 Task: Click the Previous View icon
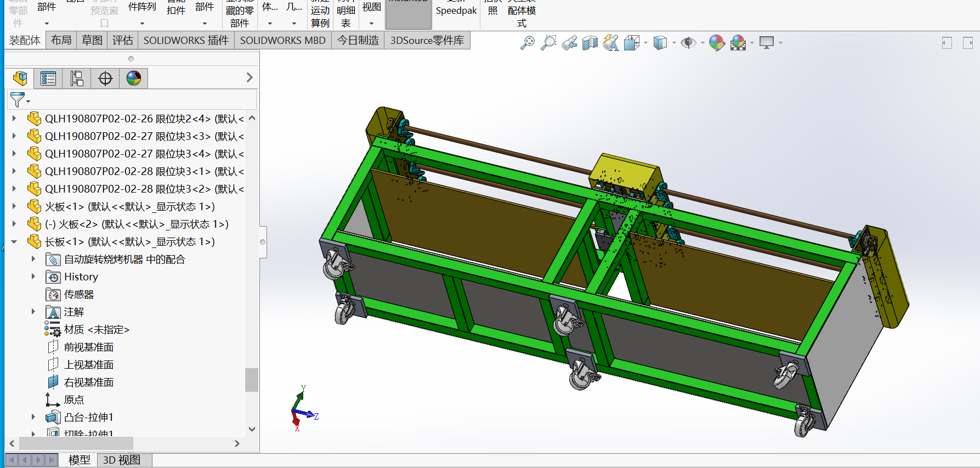coord(569,43)
